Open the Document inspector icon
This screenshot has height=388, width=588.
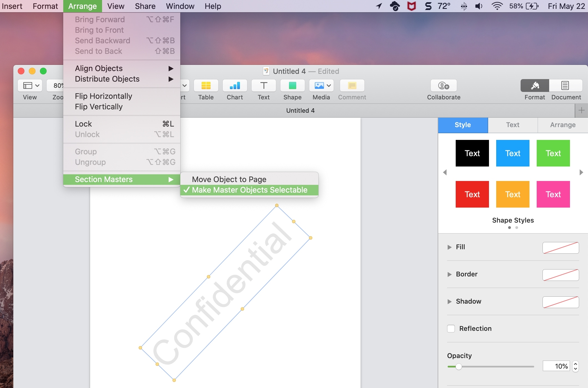pos(566,85)
